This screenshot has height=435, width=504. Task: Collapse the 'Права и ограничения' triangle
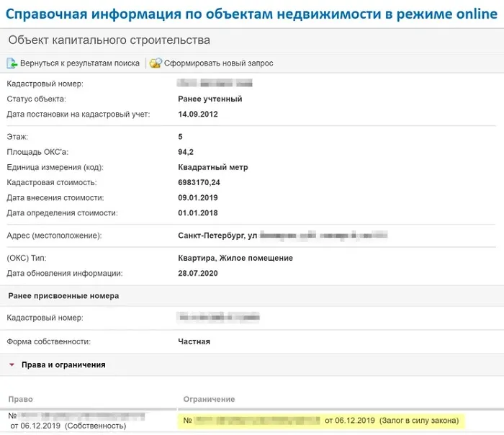[x=12, y=364]
